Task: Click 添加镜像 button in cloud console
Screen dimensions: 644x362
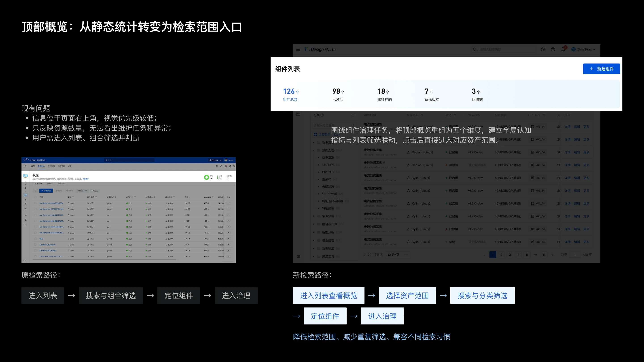Action: click(46, 191)
